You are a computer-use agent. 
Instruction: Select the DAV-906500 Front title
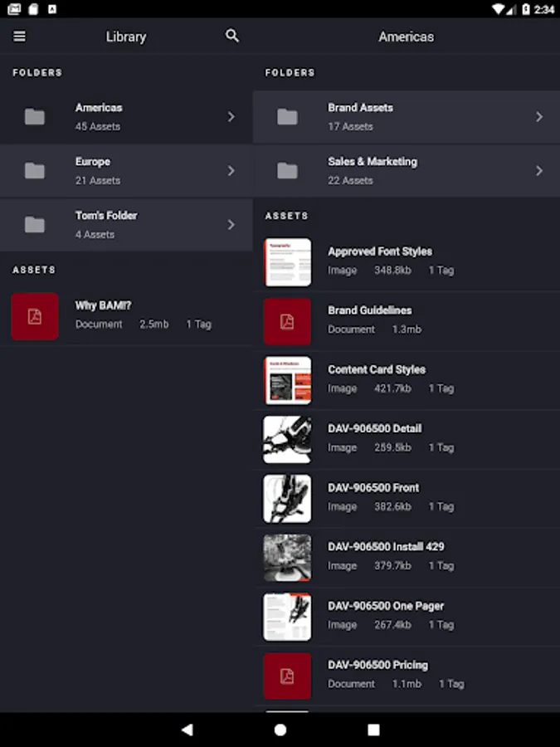click(x=373, y=488)
